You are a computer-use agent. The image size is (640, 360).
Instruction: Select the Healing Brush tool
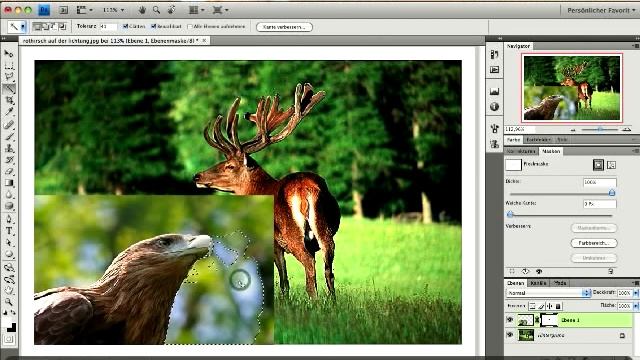(9, 124)
